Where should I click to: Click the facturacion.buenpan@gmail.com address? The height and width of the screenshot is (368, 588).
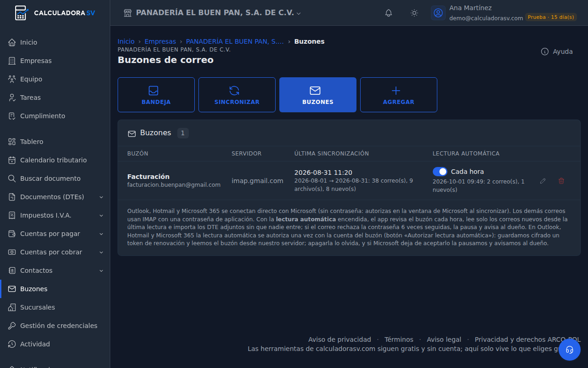tap(174, 185)
